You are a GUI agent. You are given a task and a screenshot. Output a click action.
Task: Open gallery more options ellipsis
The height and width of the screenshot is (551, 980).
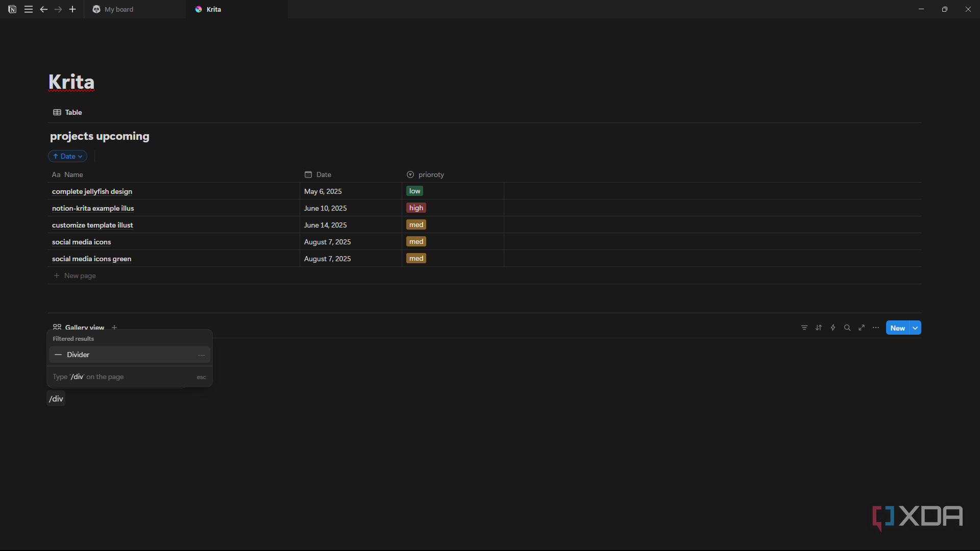point(876,328)
